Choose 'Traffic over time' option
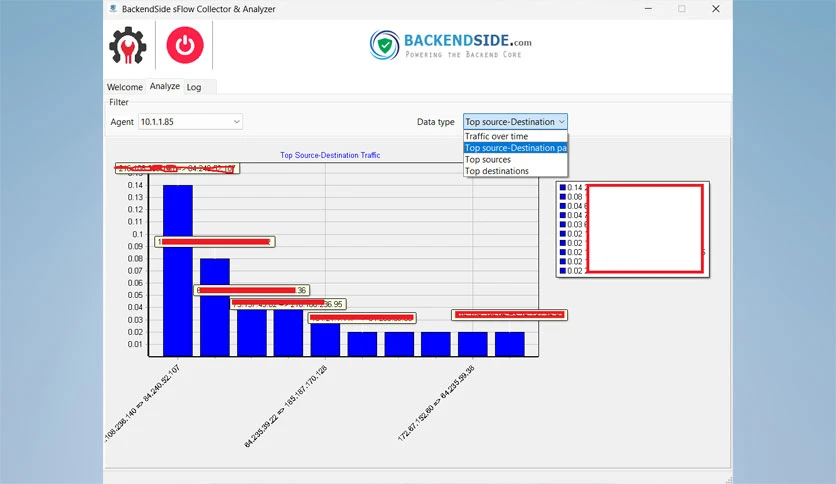This screenshot has height=484, width=836. 515,136
